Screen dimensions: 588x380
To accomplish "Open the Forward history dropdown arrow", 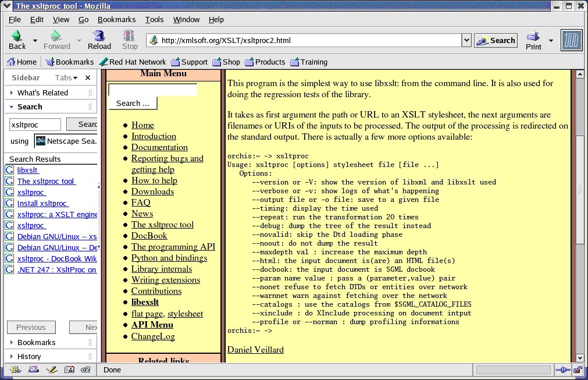I will pos(79,40).
